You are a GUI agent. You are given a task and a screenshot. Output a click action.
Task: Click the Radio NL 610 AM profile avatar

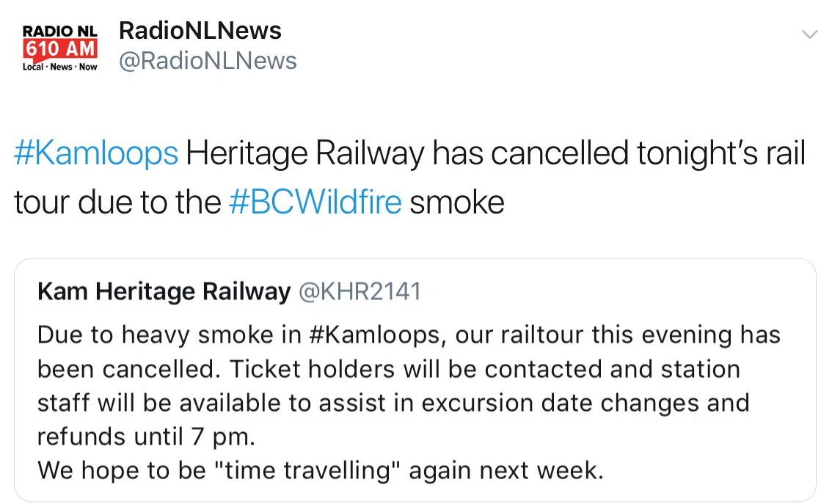[60, 46]
